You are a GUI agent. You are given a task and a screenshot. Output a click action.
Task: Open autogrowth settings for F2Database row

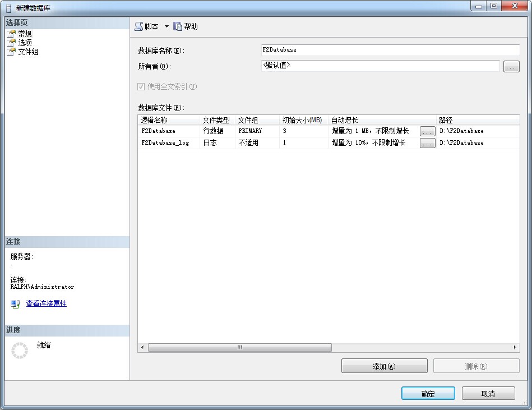click(428, 131)
